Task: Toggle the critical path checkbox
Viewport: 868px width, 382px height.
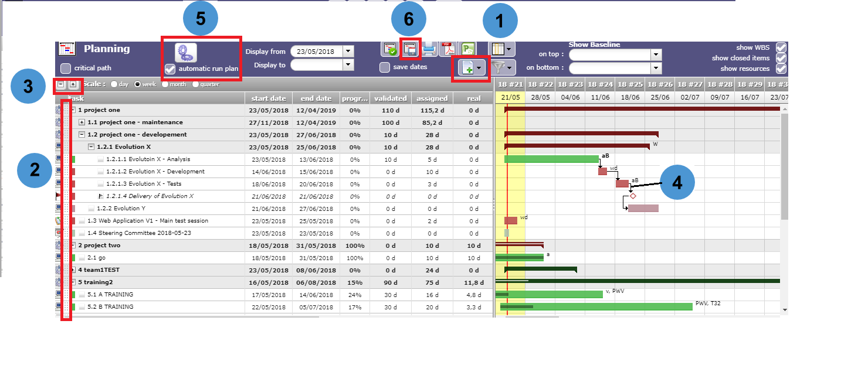Action: [66, 68]
